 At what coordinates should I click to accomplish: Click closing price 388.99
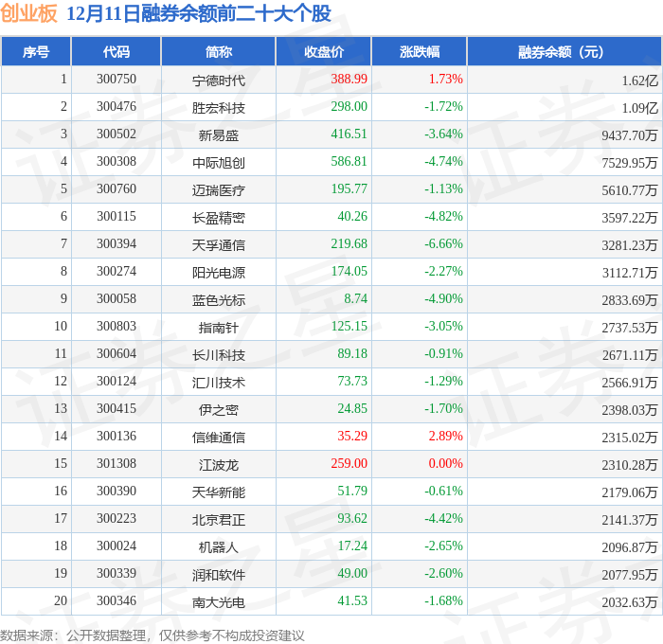click(x=349, y=79)
